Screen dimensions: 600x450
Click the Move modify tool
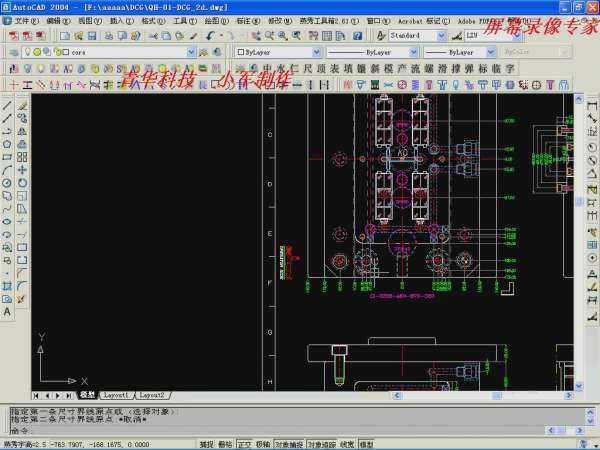[x=22, y=170]
